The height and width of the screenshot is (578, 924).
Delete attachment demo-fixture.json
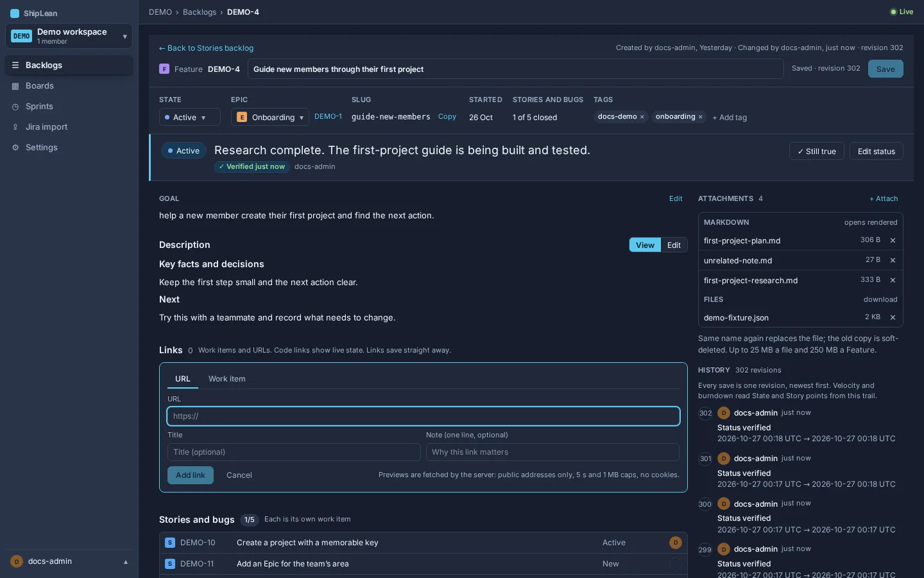point(893,317)
